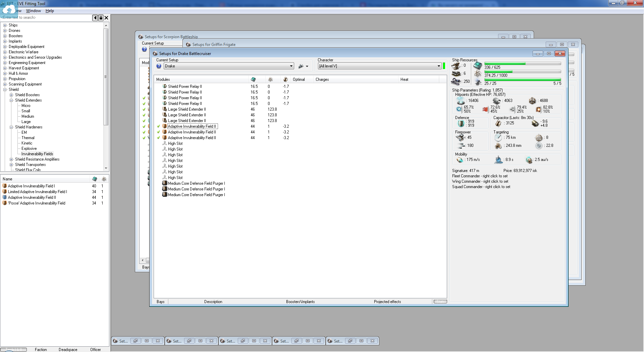Switch to the Bays tab in Drake window
The width and height of the screenshot is (644, 352).
[x=161, y=302]
